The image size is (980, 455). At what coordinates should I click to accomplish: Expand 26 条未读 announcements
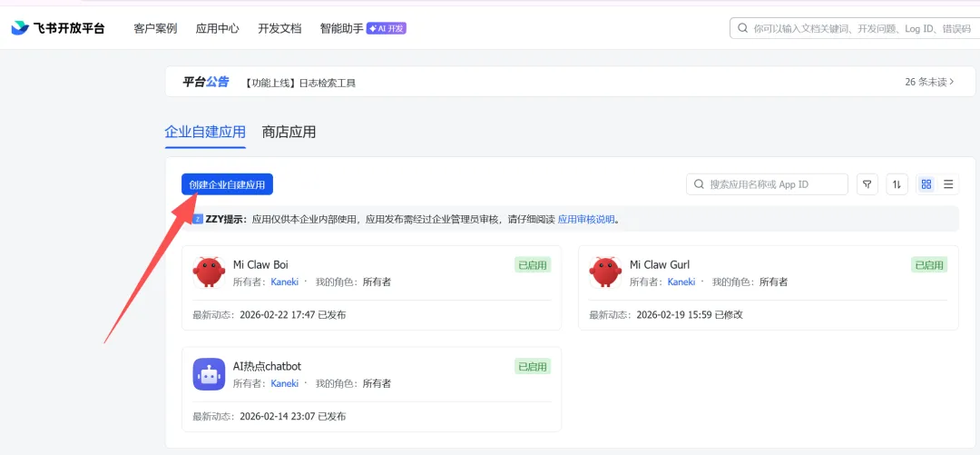pos(929,82)
